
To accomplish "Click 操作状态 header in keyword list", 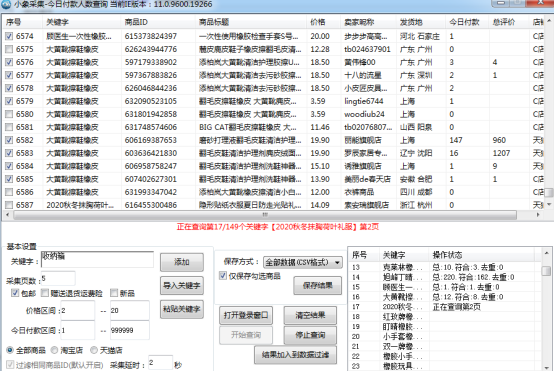I will [482, 255].
